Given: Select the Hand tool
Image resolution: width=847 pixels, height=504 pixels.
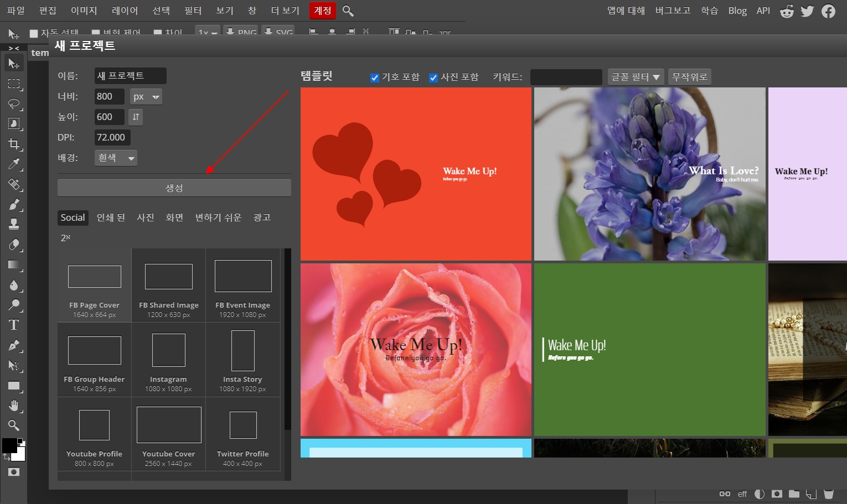Looking at the screenshot, I should (x=14, y=406).
